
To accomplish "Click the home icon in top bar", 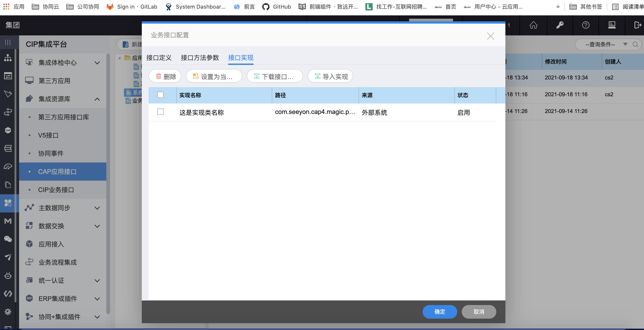I will pyautogui.click(x=533, y=25).
